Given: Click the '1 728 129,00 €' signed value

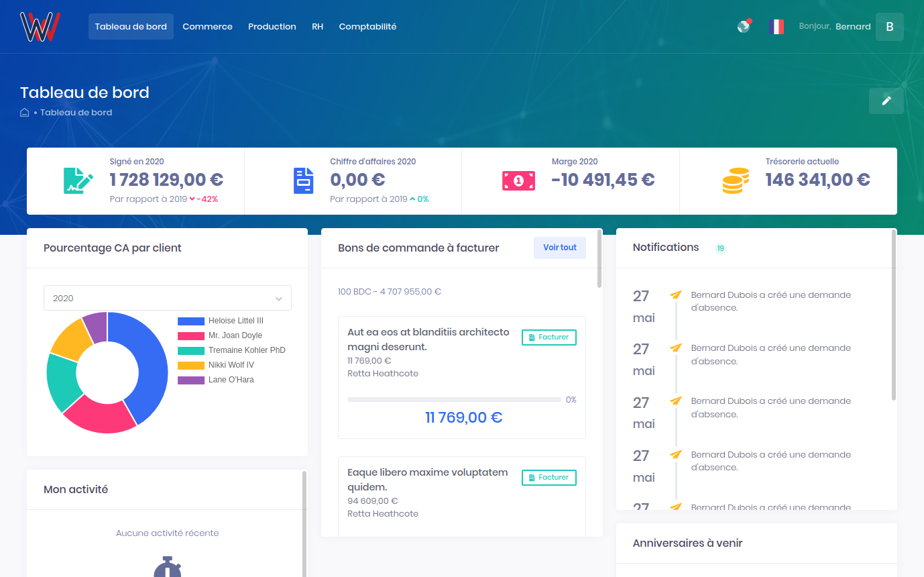Looking at the screenshot, I should (x=166, y=180).
